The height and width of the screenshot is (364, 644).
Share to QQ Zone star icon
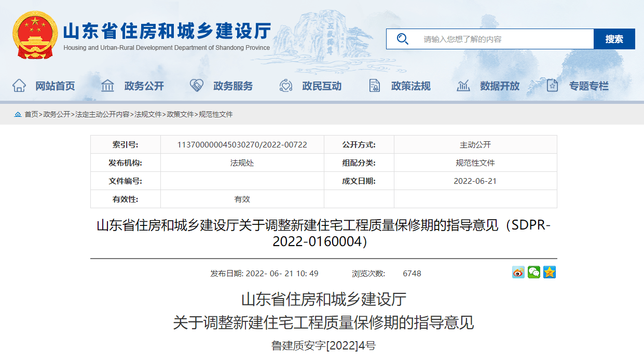[550, 272]
